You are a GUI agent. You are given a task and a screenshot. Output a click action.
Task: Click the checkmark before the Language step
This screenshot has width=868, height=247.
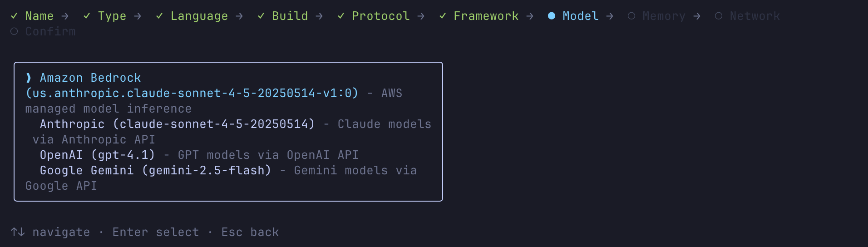point(159,16)
